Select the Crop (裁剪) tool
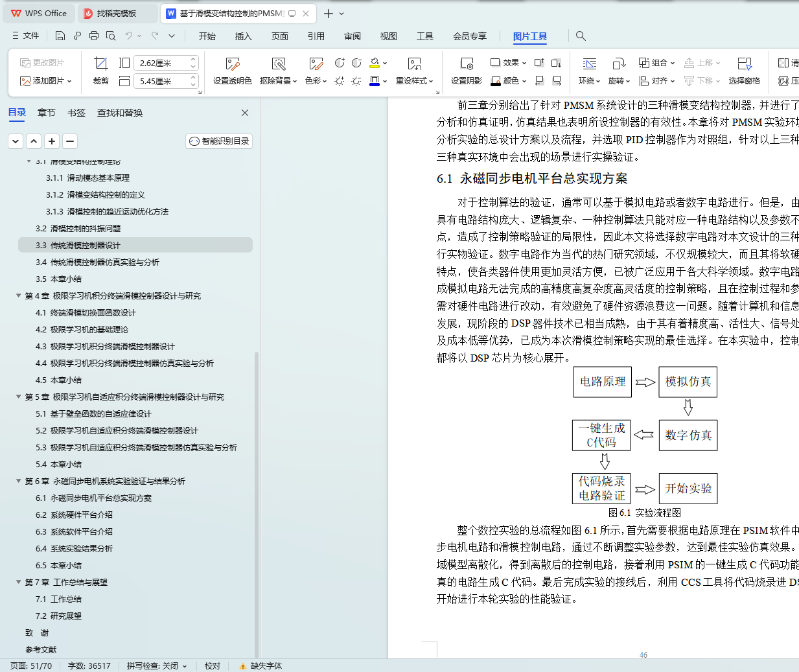This screenshot has height=672, width=799. pos(100,71)
